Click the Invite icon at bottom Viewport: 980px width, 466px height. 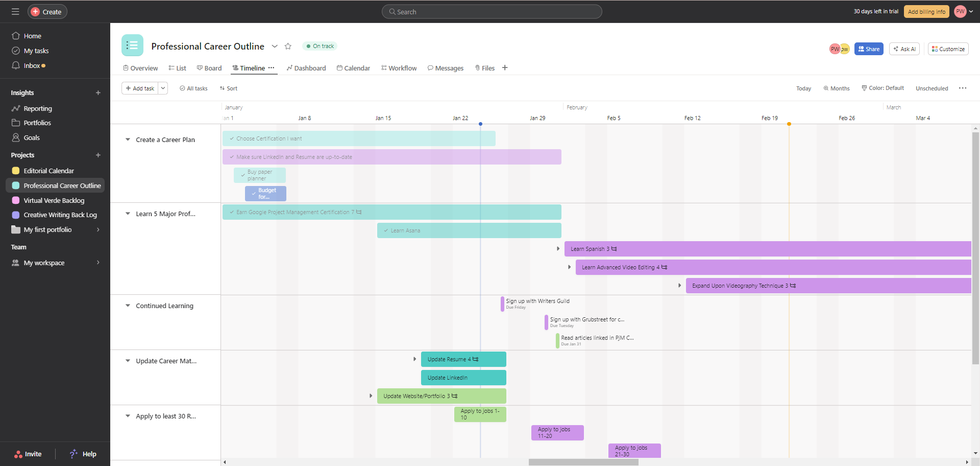pos(18,454)
